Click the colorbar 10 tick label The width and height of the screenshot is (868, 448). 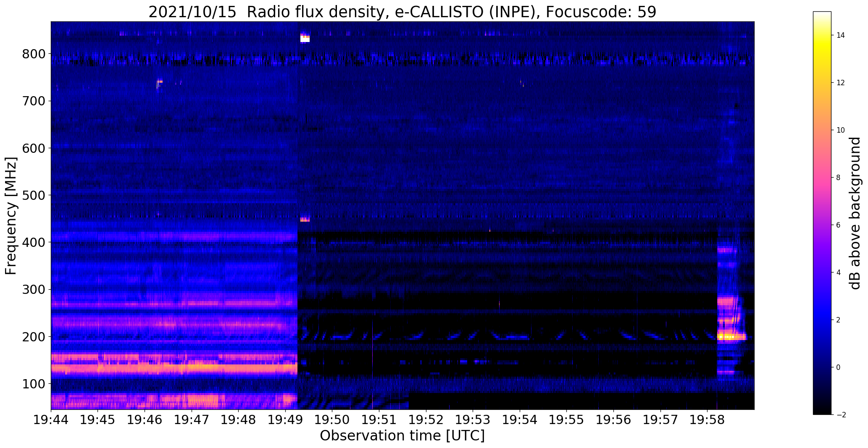841,130
